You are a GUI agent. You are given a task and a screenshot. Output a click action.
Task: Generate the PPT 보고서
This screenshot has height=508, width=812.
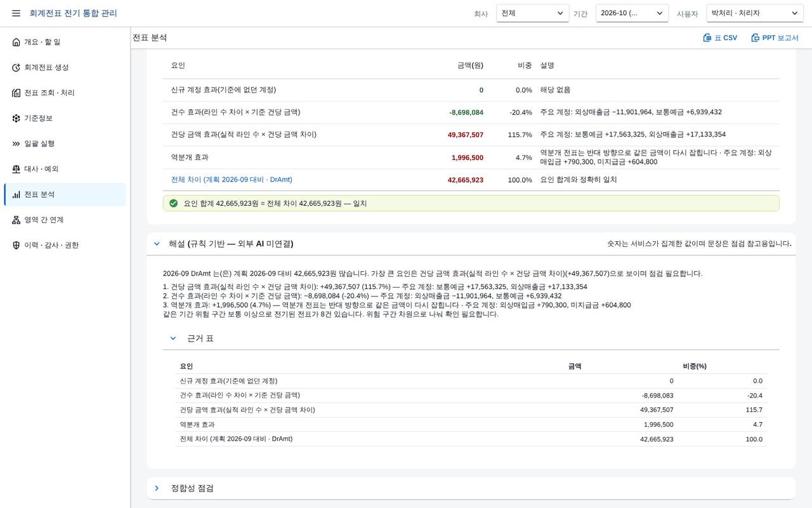[x=775, y=38]
